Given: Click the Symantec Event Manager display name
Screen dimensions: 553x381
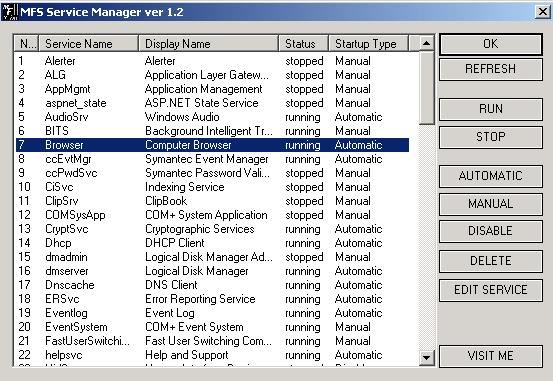Looking at the screenshot, I should coord(207,159).
